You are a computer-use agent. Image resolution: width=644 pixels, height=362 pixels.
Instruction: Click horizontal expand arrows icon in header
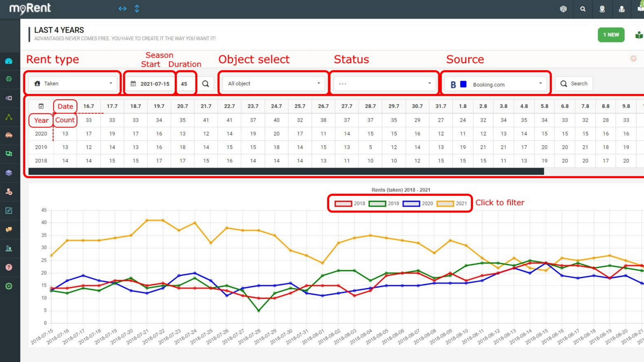[x=122, y=9]
